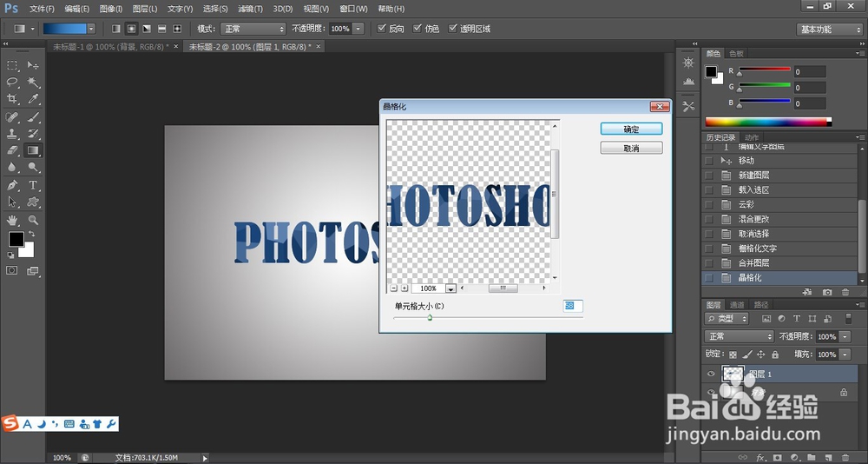Toggle layer filter on/off switch
Screen dimensions: 868x464
click(848, 319)
